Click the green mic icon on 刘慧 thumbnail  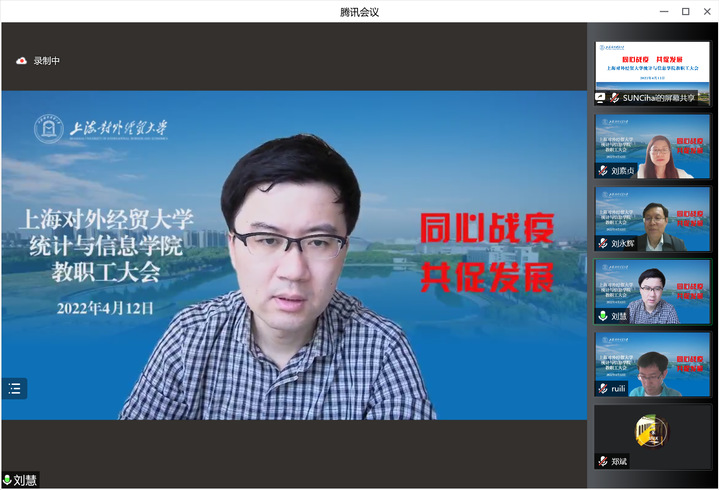602,316
